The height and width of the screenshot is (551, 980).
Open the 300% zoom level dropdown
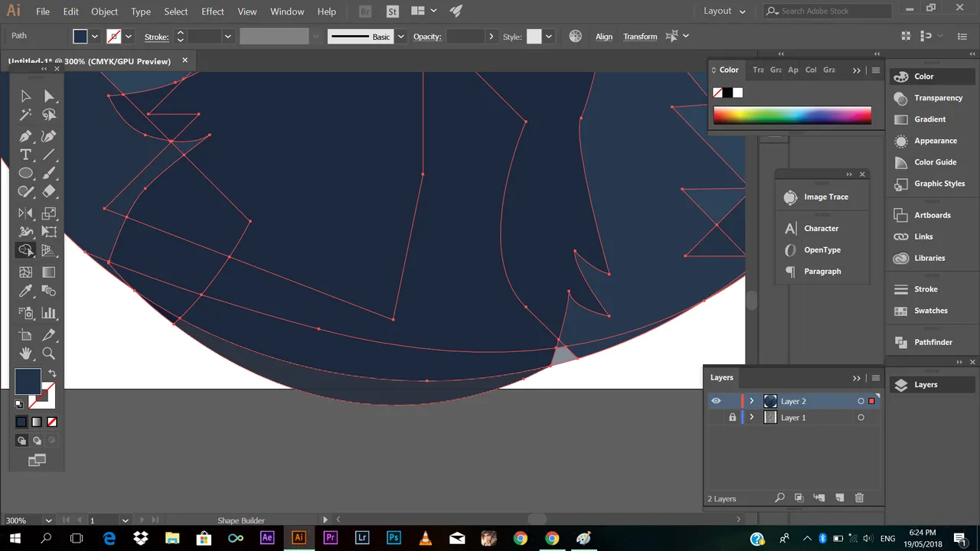[x=49, y=520]
